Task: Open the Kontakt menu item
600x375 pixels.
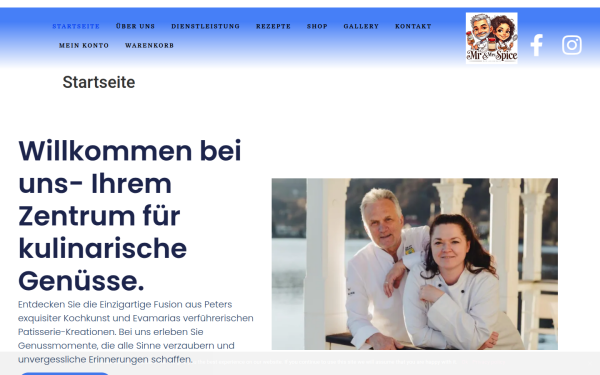Action: click(x=413, y=26)
